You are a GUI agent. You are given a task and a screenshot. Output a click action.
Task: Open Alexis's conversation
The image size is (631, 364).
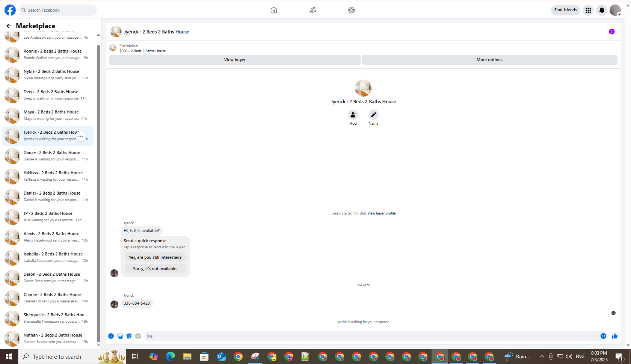48,237
